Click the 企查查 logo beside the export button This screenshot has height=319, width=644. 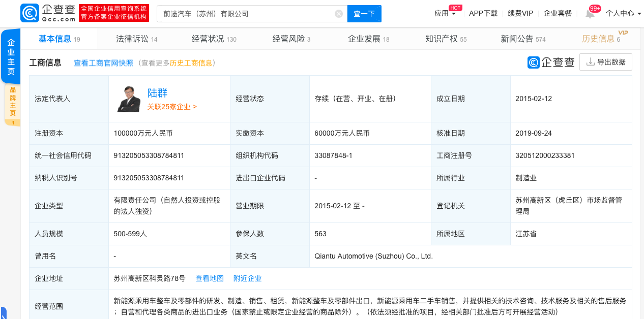[551, 62]
